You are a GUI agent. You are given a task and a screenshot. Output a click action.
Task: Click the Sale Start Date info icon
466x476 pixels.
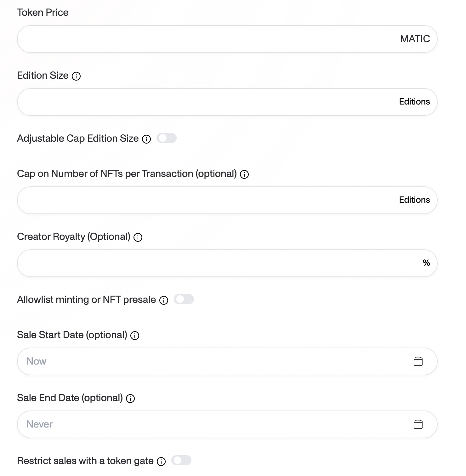click(135, 336)
